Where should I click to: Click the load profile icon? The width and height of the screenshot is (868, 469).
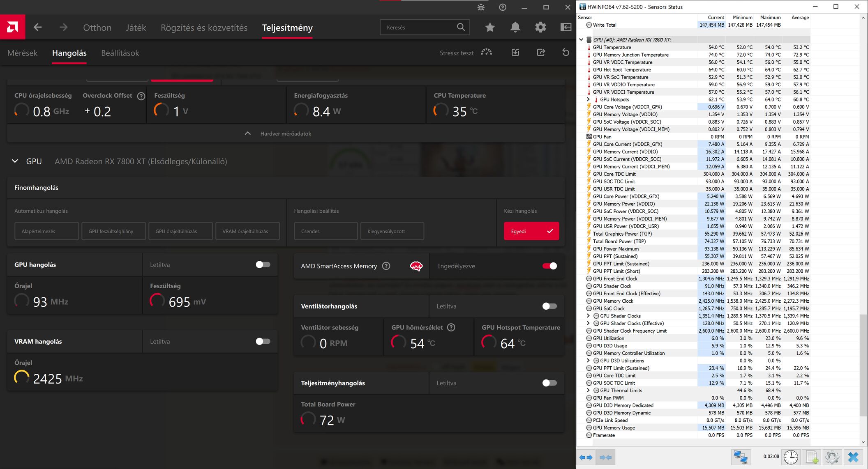click(x=515, y=53)
